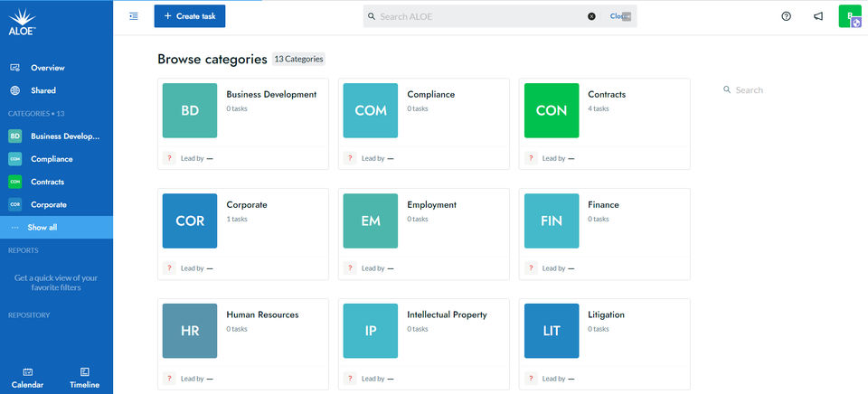Open the LIT category tile
Screen dimensions: 868x394
(552, 331)
